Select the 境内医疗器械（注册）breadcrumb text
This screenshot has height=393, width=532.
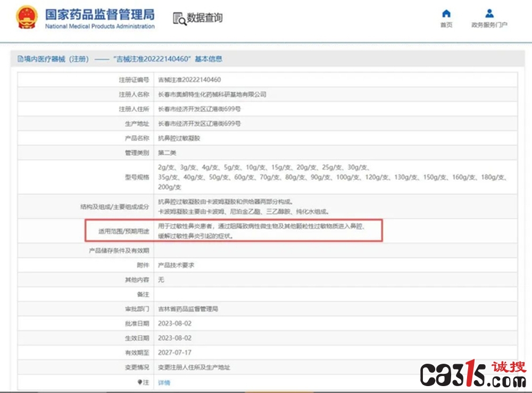click(x=56, y=59)
